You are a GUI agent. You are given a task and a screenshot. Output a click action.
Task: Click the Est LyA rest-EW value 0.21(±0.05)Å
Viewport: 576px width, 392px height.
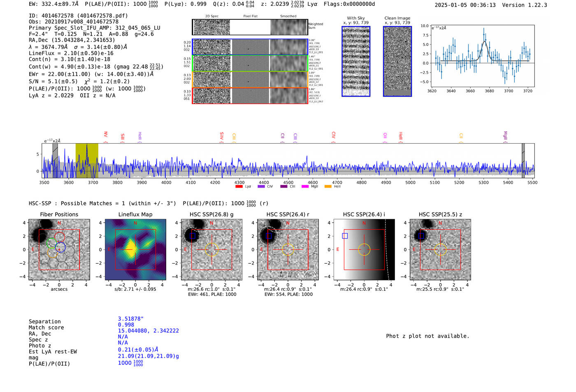click(138, 350)
